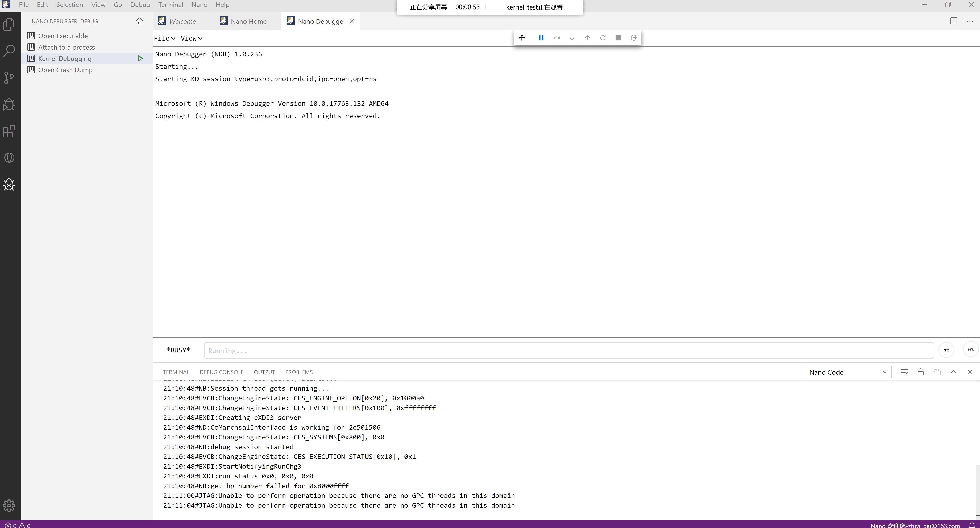Screen dimensions: 980x528
Task: Open Source Control in activity bar
Action: [9, 78]
